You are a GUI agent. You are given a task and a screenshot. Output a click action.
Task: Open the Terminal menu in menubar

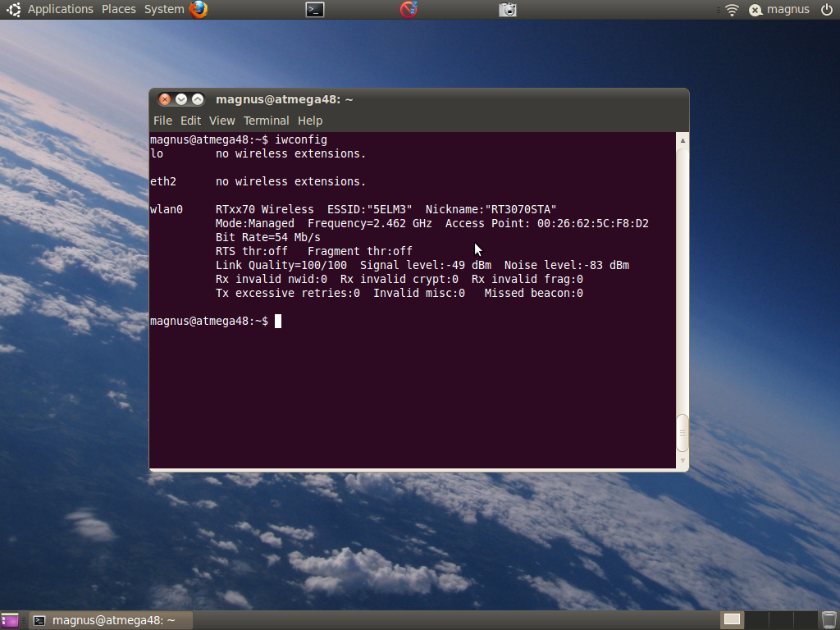267,121
